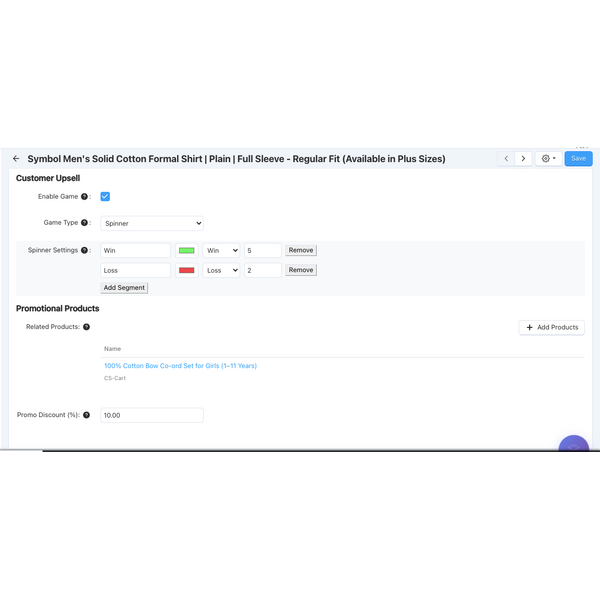
Task: Click the Win segment name field
Action: tap(136, 250)
